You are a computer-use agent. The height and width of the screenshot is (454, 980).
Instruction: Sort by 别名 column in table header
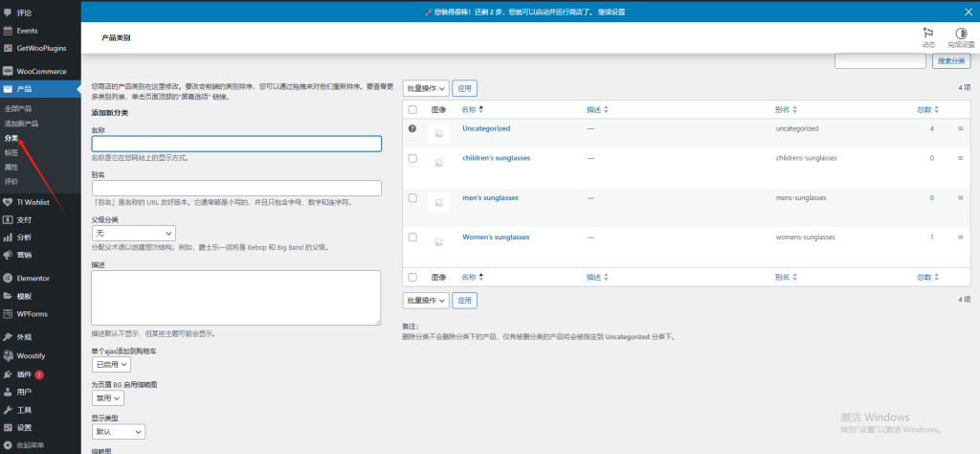[786, 109]
